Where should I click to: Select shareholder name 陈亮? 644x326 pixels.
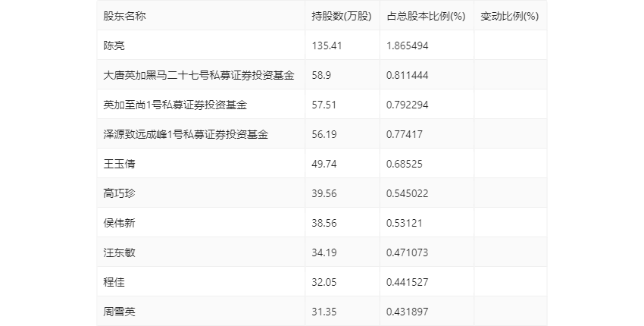pyautogui.click(x=114, y=45)
